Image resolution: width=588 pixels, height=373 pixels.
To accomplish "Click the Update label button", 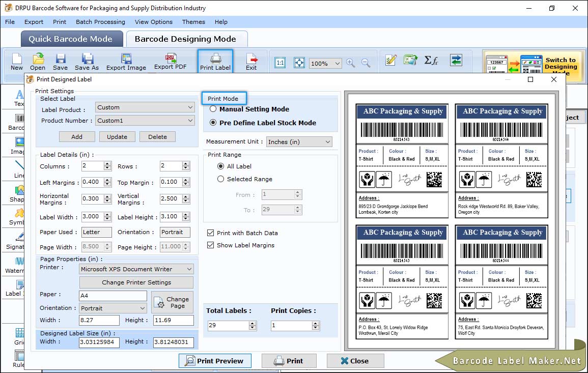I will 117,137.
